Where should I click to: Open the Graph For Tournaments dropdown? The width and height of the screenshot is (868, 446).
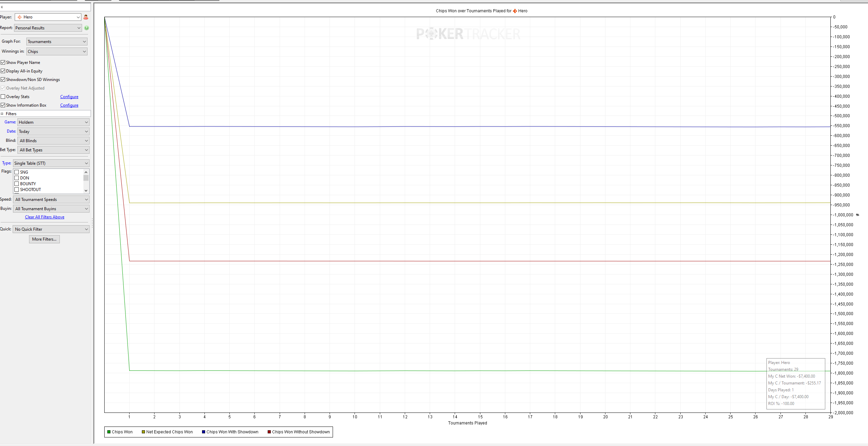[x=57, y=42]
